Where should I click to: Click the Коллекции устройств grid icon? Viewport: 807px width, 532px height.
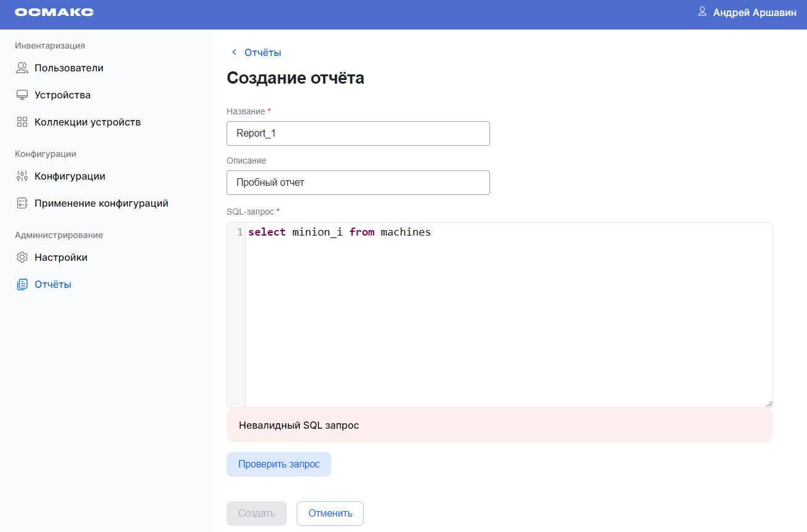[22, 122]
